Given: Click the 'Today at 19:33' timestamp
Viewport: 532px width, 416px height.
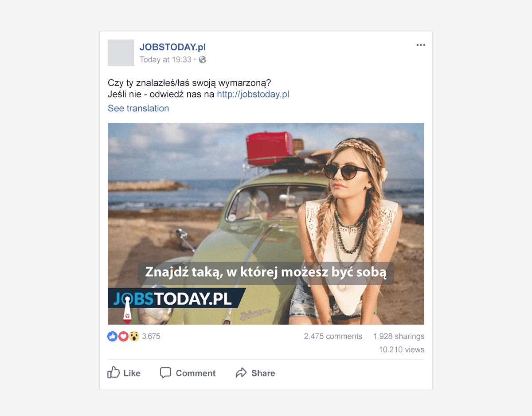Looking at the screenshot, I should [165, 59].
